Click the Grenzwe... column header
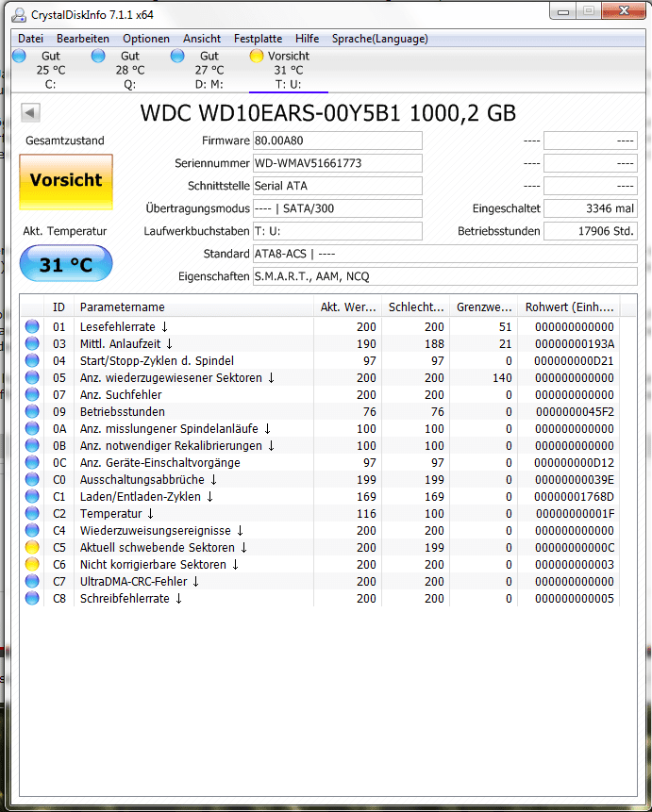652x812 pixels. (483, 307)
